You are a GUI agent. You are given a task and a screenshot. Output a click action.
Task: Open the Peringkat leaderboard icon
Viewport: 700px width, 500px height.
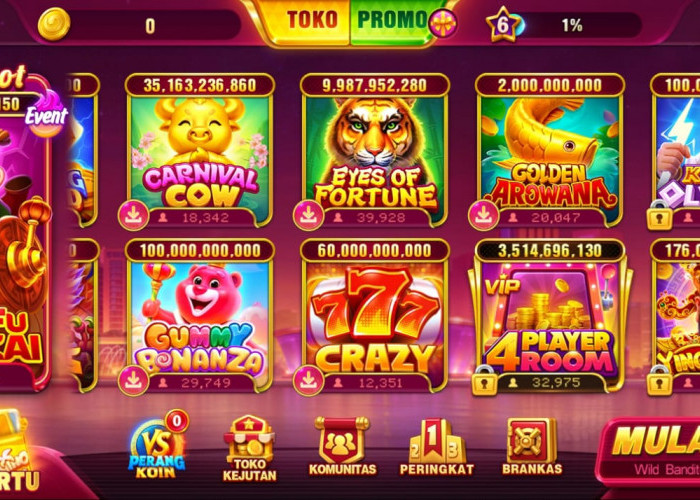click(x=437, y=447)
